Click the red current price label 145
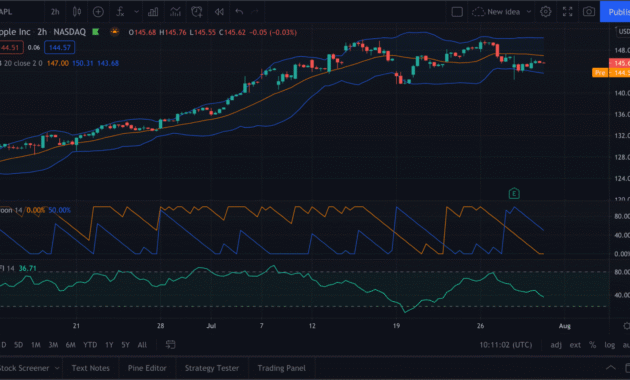The width and height of the screenshot is (630, 380). (620, 63)
